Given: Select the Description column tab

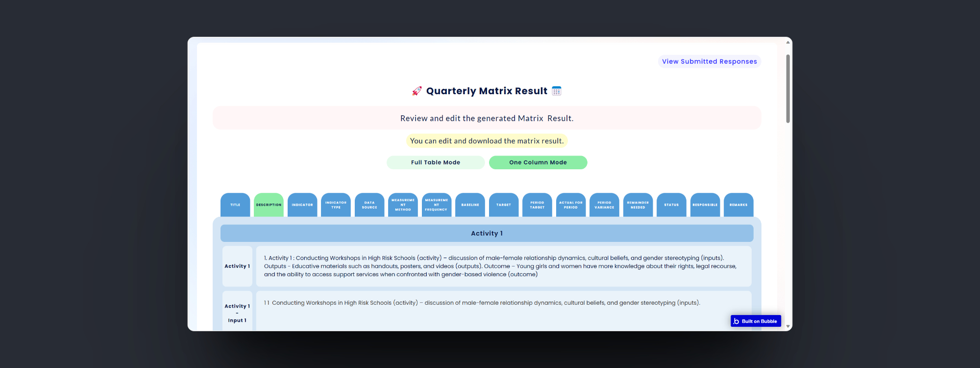Looking at the screenshot, I should (269, 205).
